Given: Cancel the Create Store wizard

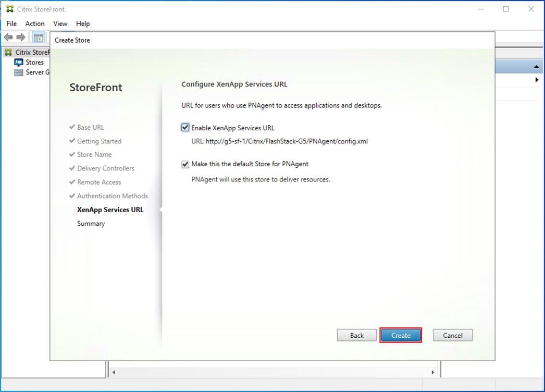Looking at the screenshot, I should (x=453, y=335).
